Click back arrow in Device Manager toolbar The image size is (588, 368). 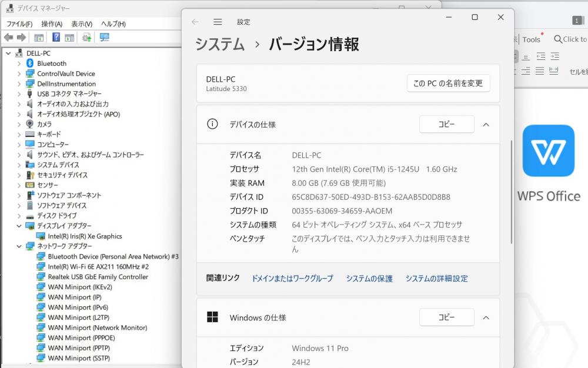[8, 38]
